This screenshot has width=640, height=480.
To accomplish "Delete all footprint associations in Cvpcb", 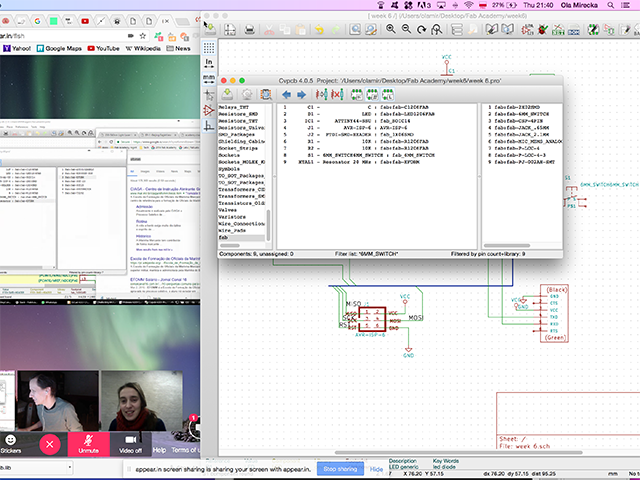I will click(337, 95).
